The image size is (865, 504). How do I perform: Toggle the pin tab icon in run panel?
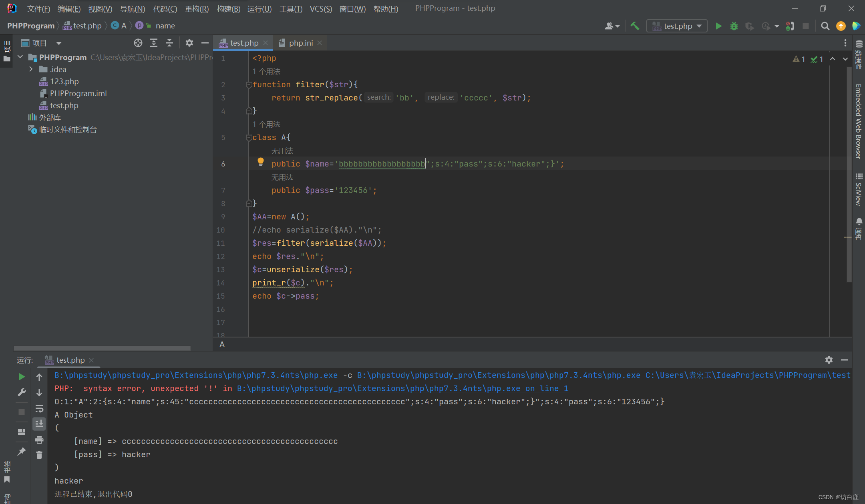tap(22, 452)
